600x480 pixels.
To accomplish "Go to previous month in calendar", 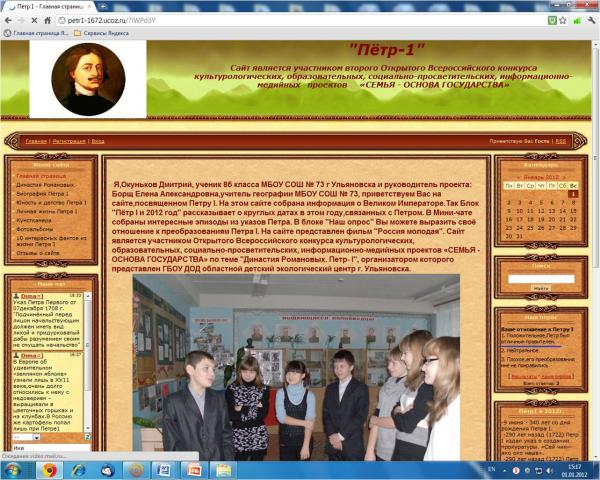I will 518,177.
